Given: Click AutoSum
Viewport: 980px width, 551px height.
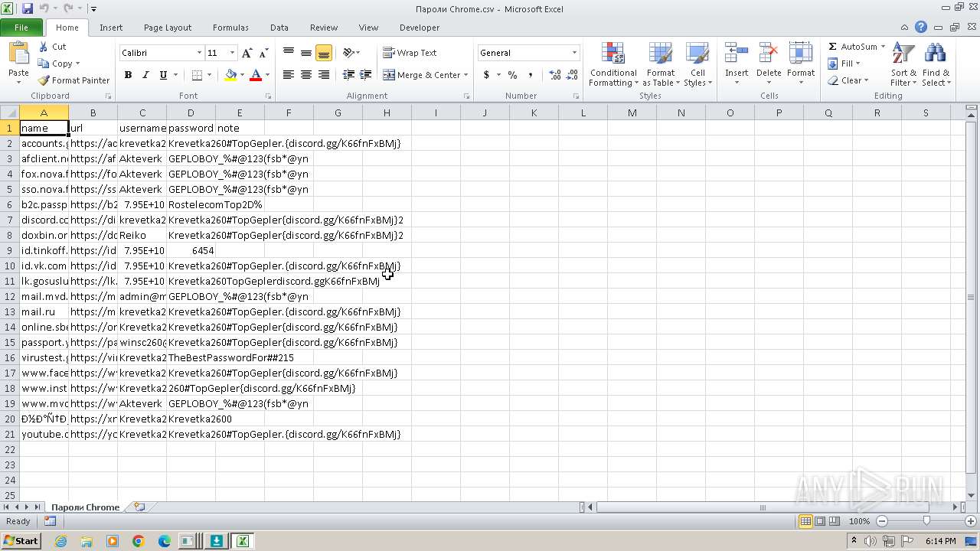Looking at the screenshot, I should click(854, 47).
